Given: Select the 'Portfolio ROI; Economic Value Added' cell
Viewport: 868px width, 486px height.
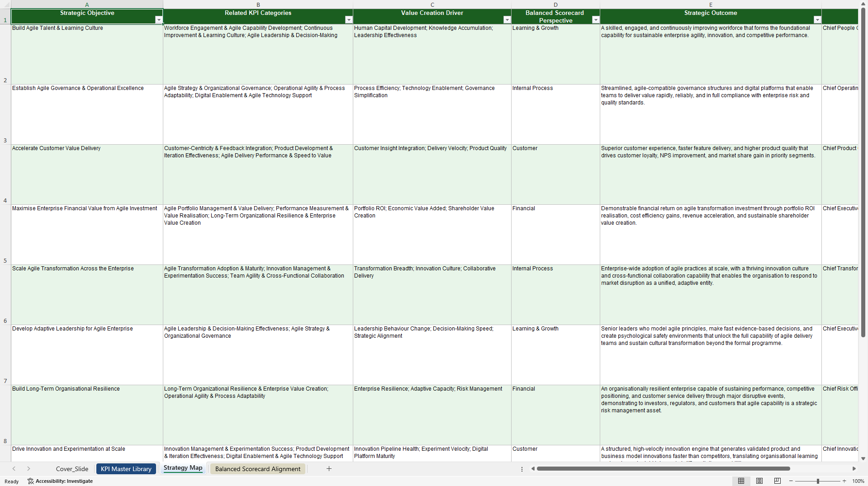Looking at the screenshot, I should point(432,235).
